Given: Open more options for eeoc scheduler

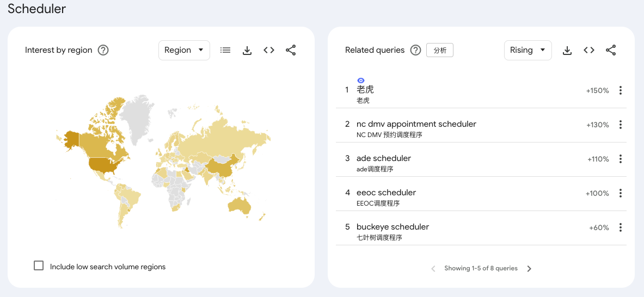Looking at the screenshot, I should (x=620, y=193).
